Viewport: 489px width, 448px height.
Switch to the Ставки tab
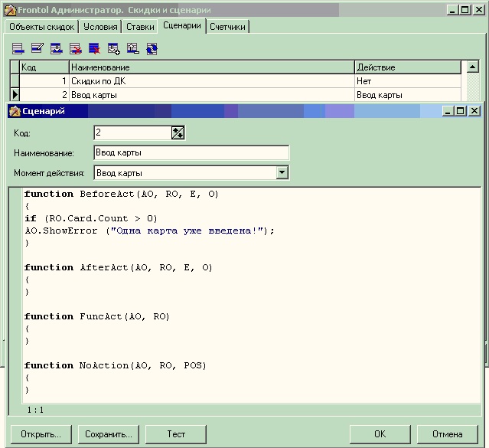pos(140,27)
